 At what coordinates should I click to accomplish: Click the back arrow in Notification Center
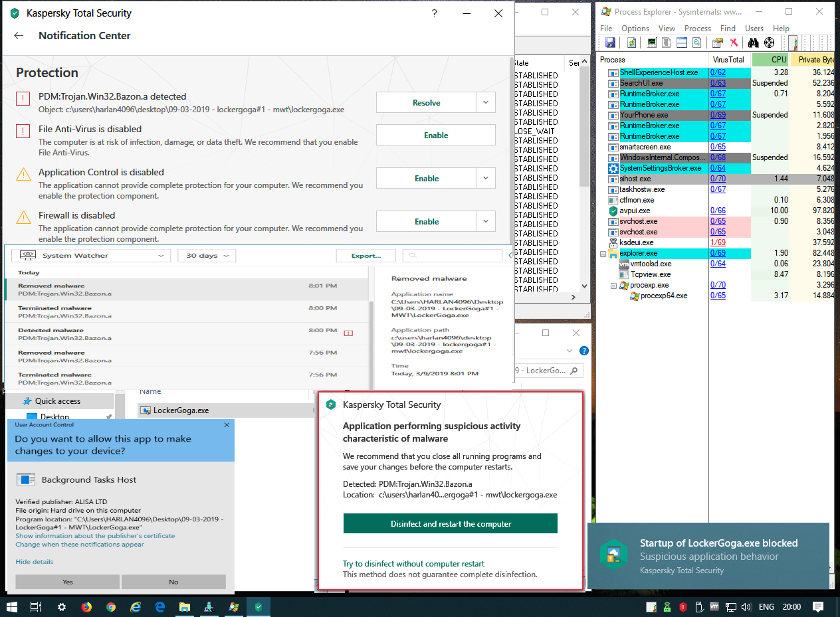[x=19, y=36]
